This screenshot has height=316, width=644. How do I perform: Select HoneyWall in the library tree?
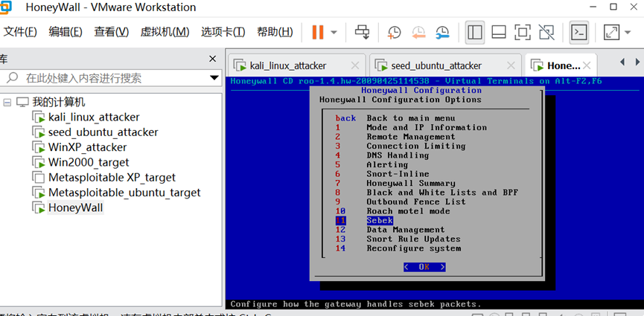(x=76, y=207)
